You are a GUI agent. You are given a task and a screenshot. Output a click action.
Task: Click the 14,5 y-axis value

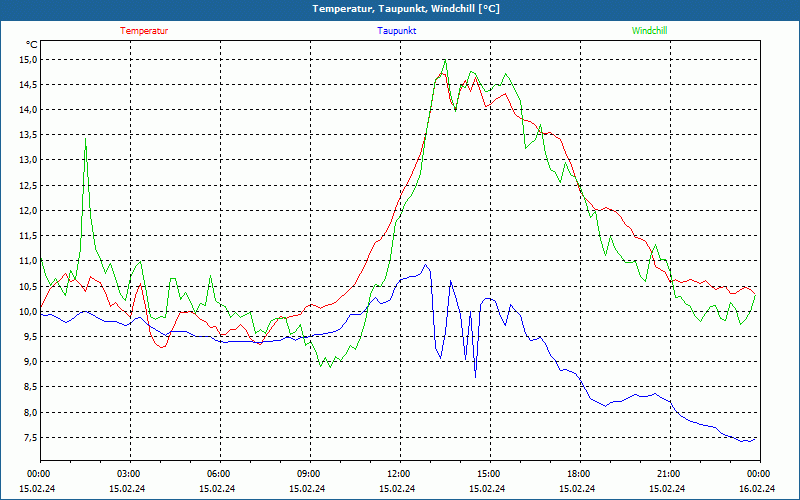[x=29, y=85]
